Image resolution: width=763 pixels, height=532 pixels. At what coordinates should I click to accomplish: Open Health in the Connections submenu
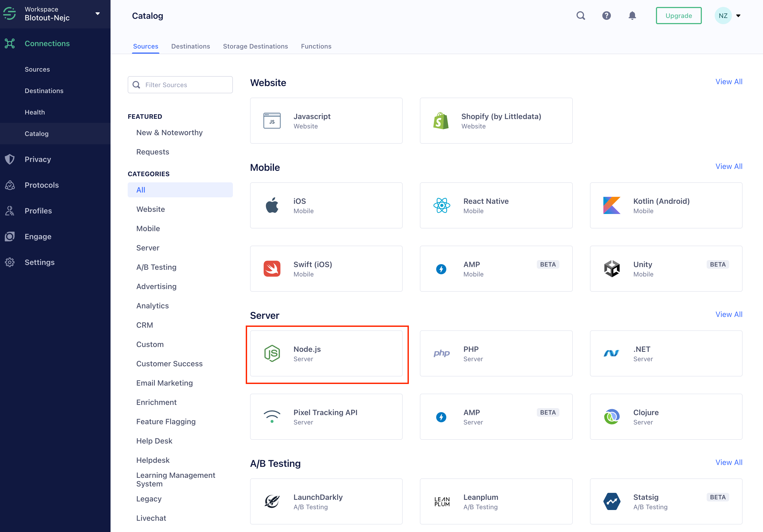35,112
